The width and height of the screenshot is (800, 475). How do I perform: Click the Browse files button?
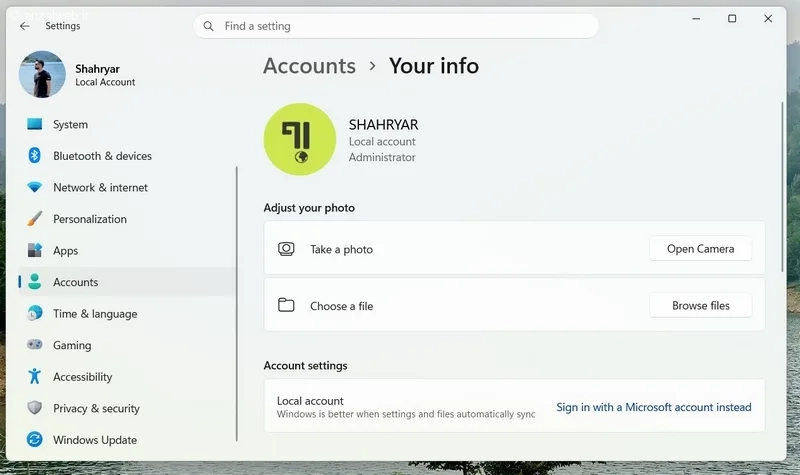[x=701, y=305]
